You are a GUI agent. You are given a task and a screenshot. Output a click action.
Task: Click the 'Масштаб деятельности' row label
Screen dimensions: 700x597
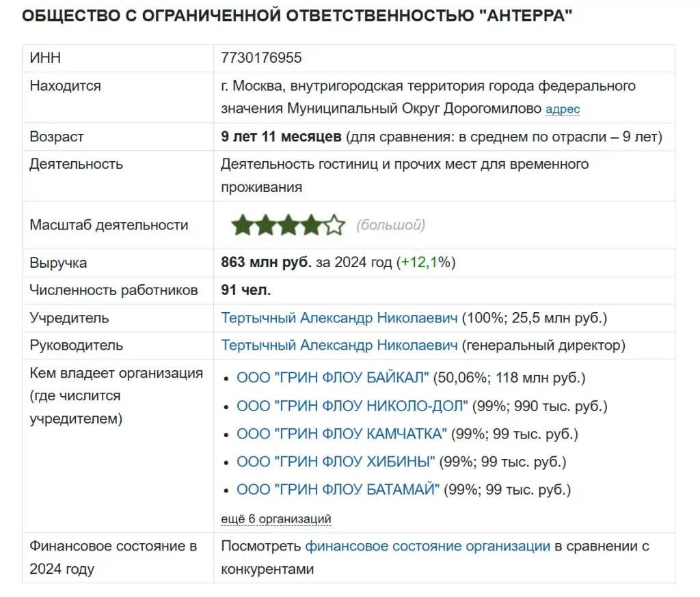pyautogui.click(x=109, y=225)
